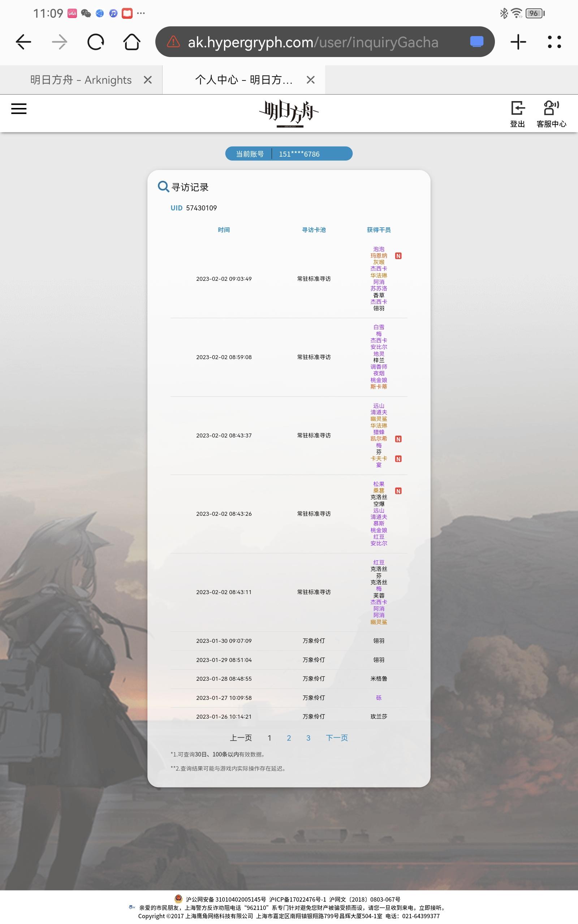
Task: Select the 2023-02-02 09:03:49 timestamp
Action: (x=224, y=279)
